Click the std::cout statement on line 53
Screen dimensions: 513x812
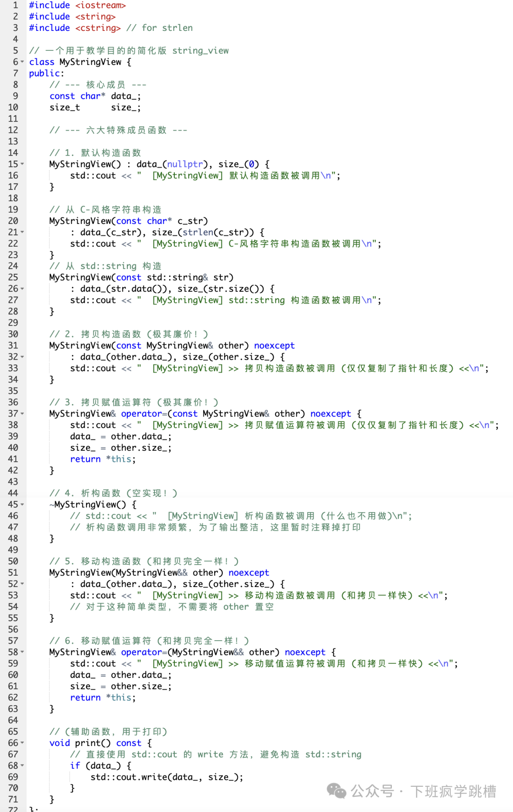(259, 596)
